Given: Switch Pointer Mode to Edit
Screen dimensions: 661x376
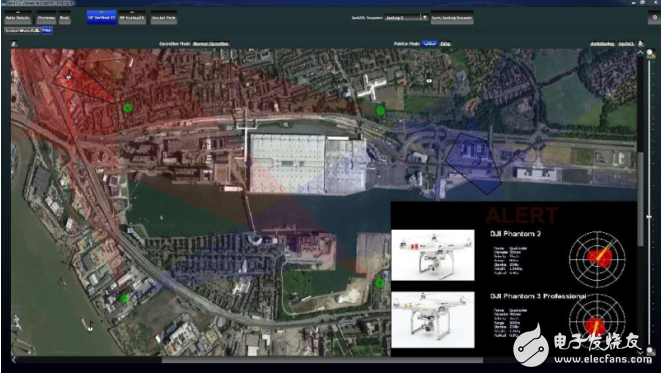Looking at the screenshot, I should (x=445, y=43).
